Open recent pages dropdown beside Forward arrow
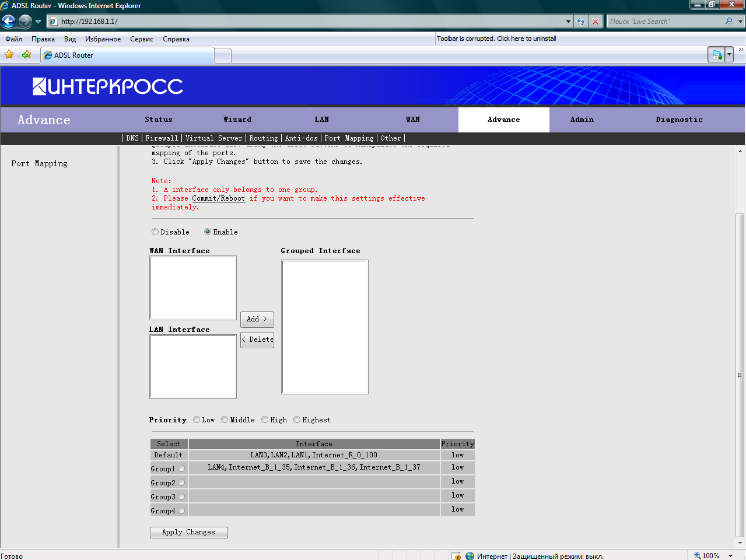746x560 pixels. point(38,22)
